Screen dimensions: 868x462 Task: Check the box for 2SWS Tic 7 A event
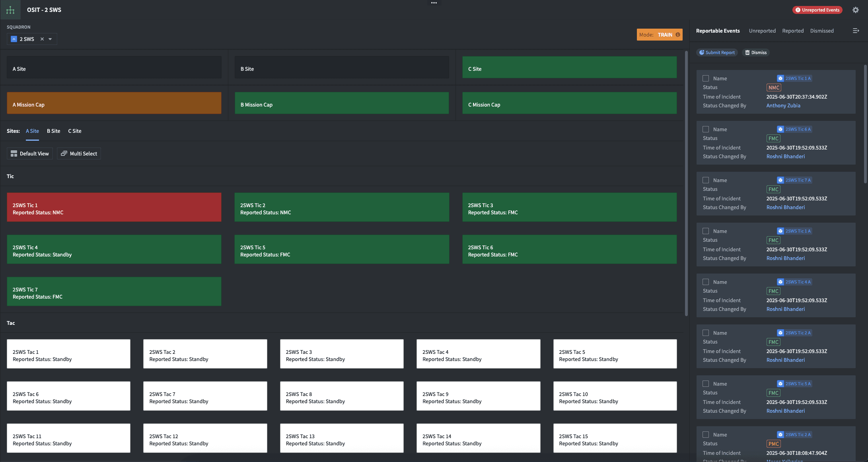(x=706, y=180)
